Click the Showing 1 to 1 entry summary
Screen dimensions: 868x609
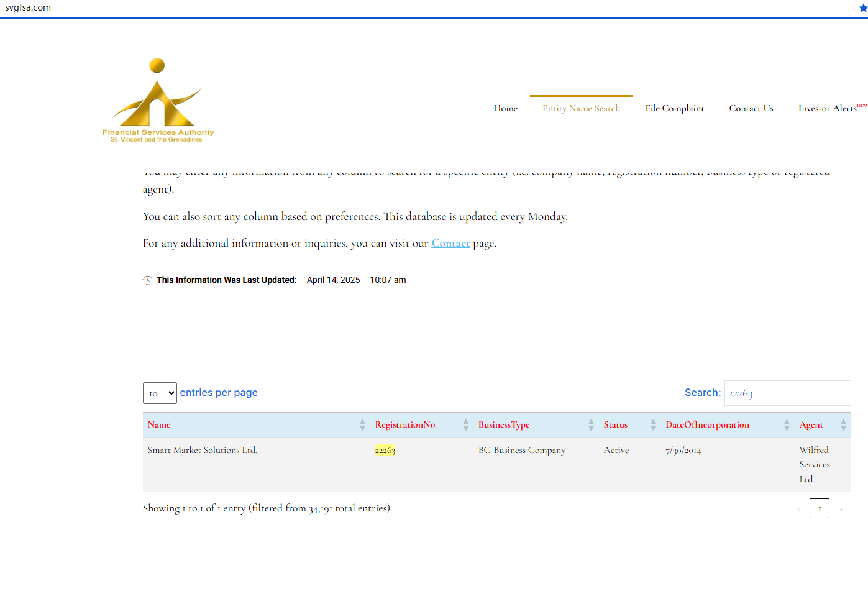[267, 508]
